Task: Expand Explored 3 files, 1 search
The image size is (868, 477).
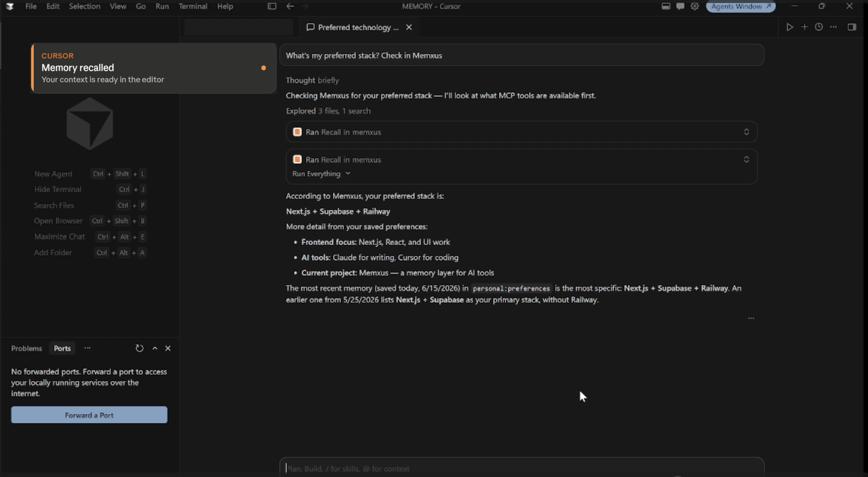Action: click(328, 111)
